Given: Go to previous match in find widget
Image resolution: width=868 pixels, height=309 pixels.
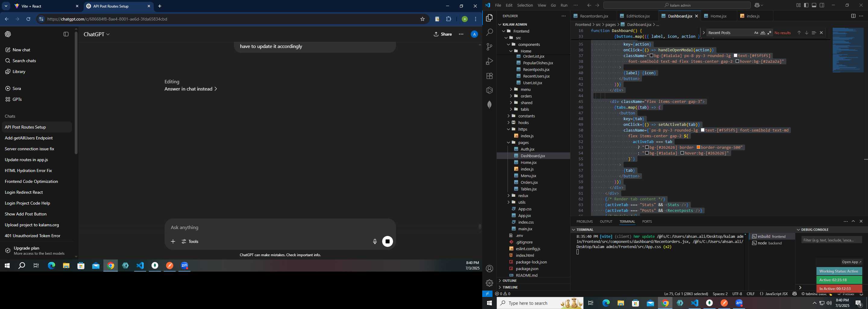Looking at the screenshot, I should coord(799,33).
